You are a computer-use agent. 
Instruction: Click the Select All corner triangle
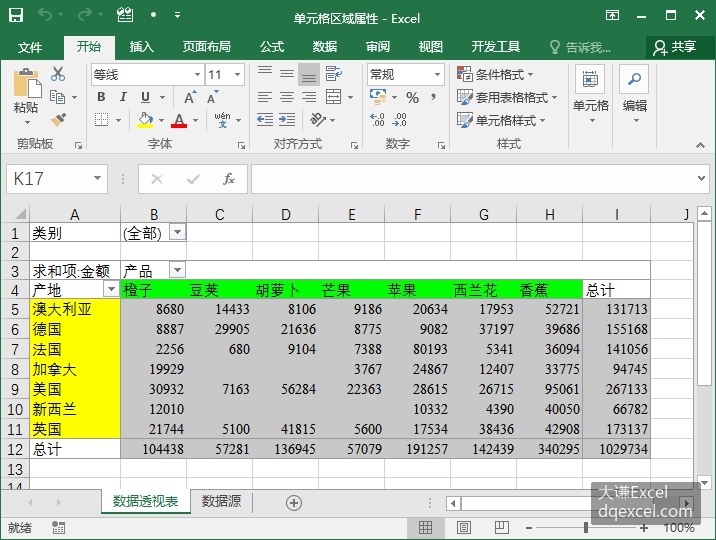click(21, 214)
